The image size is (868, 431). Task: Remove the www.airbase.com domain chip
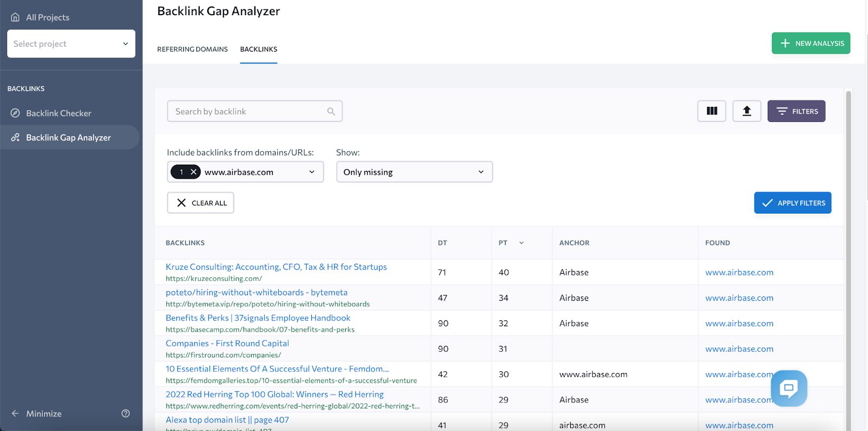point(193,172)
